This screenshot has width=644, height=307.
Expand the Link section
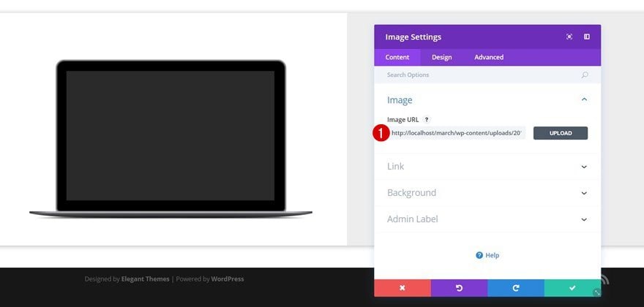pyautogui.click(x=487, y=167)
